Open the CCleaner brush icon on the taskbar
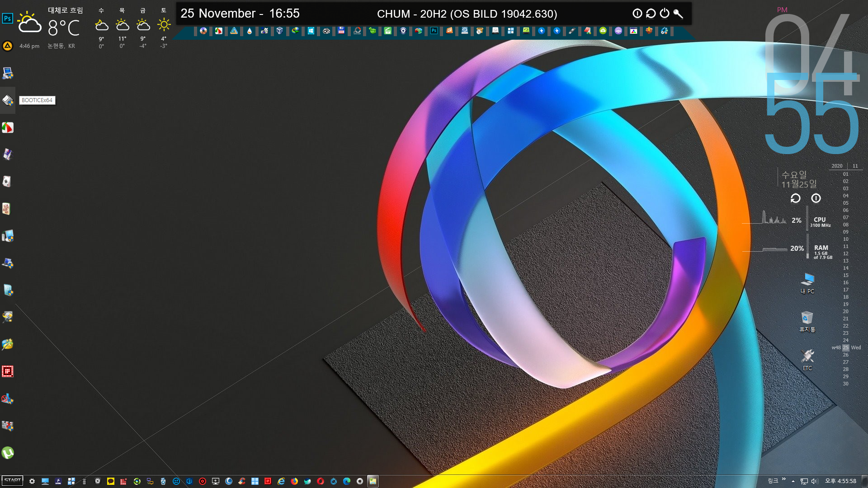 coord(242,481)
